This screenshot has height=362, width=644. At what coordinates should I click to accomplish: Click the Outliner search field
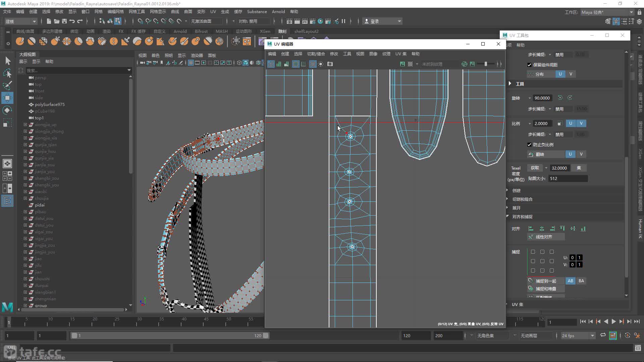[79, 70]
